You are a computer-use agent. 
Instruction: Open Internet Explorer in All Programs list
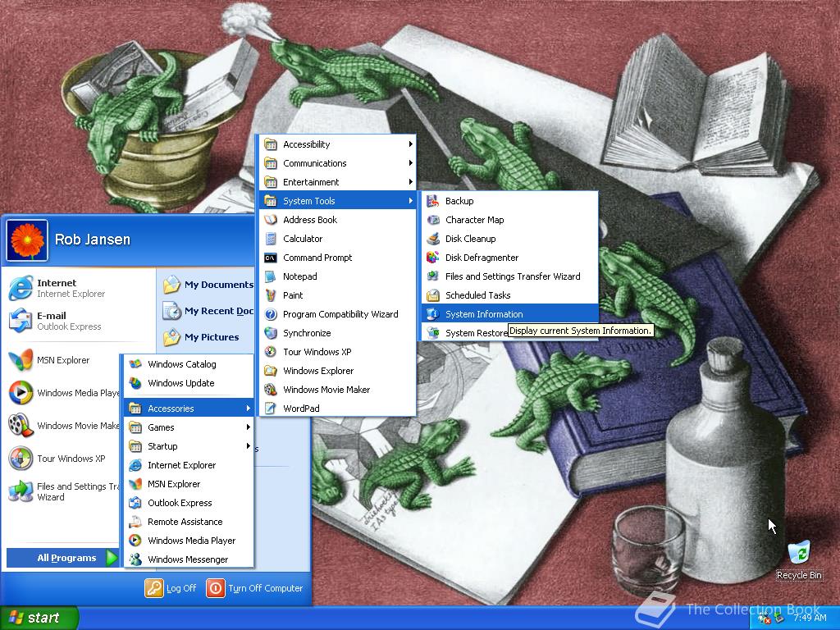[x=189, y=465]
